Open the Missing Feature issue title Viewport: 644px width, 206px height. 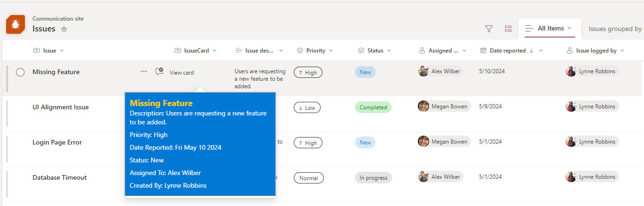pos(56,72)
